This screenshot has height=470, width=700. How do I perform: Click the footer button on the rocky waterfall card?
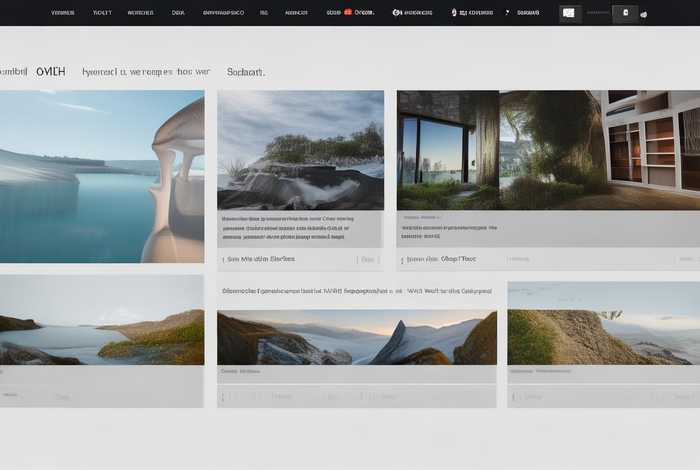point(367,259)
